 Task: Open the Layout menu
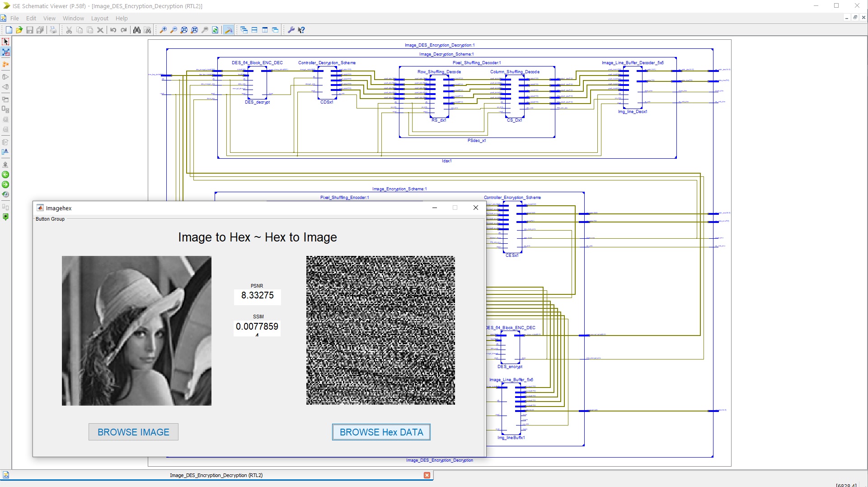pos(100,18)
